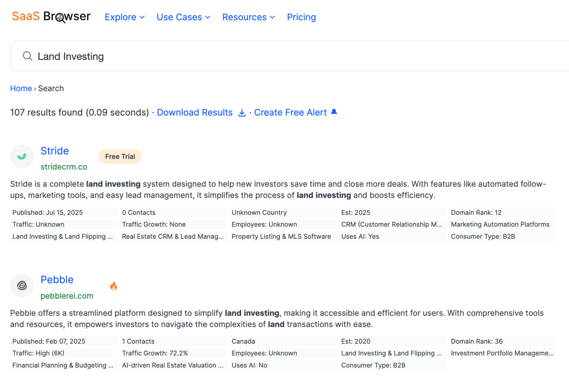Viewport: 569px width, 392px height.
Task: Click the Pebble spiral logo thumbnail
Action: (x=22, y=285)
